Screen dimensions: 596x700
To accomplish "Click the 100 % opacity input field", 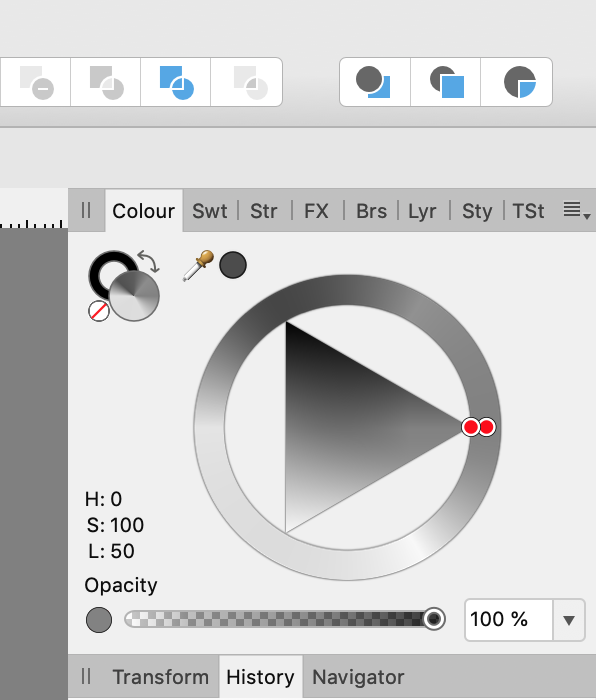I will 508,620.
